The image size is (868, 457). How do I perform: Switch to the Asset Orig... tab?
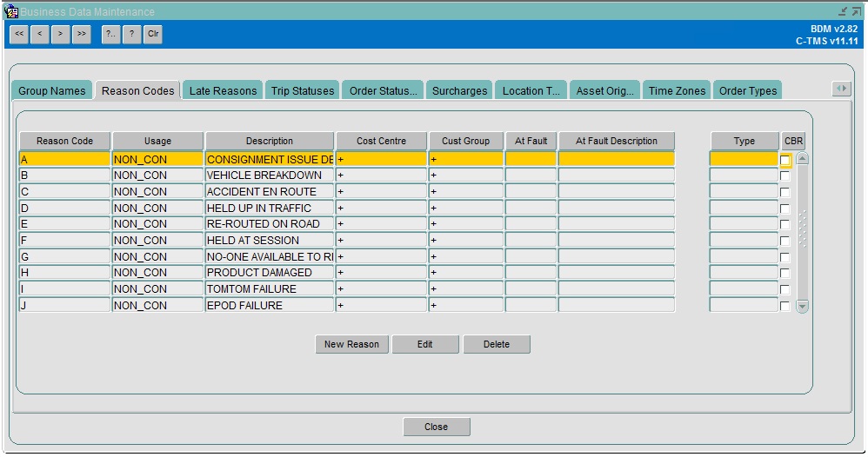point(605,90)
